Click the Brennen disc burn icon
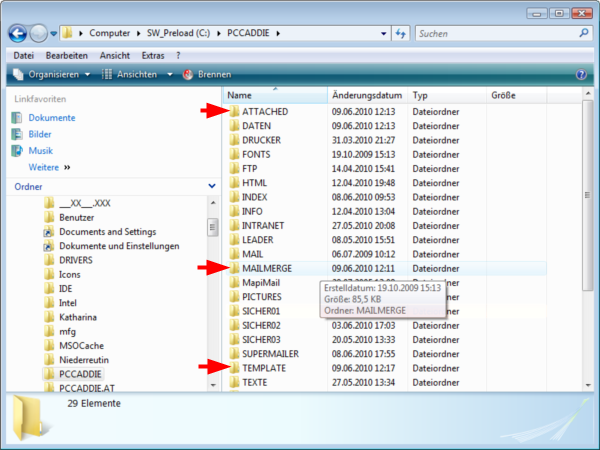 [188, 75]
